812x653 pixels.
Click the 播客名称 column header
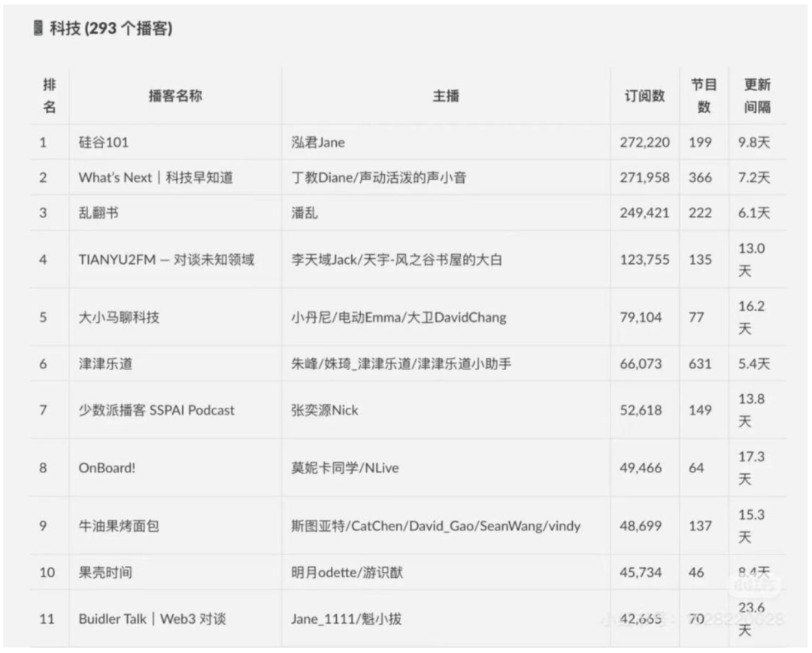pyautogui.click(x=175, y=96)
